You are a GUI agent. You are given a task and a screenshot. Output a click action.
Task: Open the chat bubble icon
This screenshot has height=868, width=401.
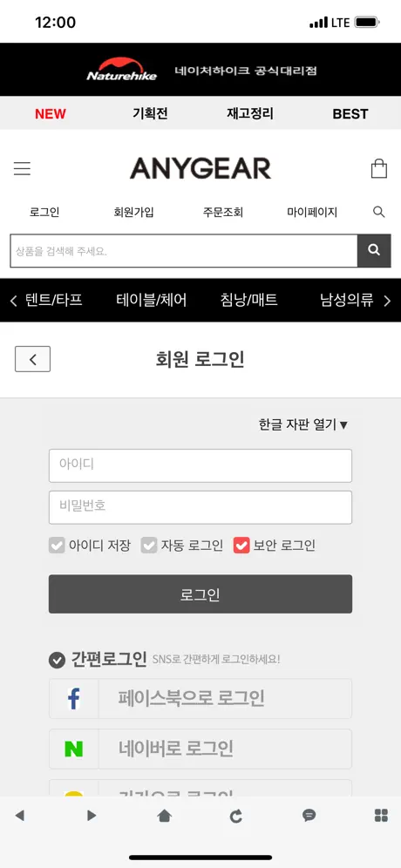[x=309, y=816]
